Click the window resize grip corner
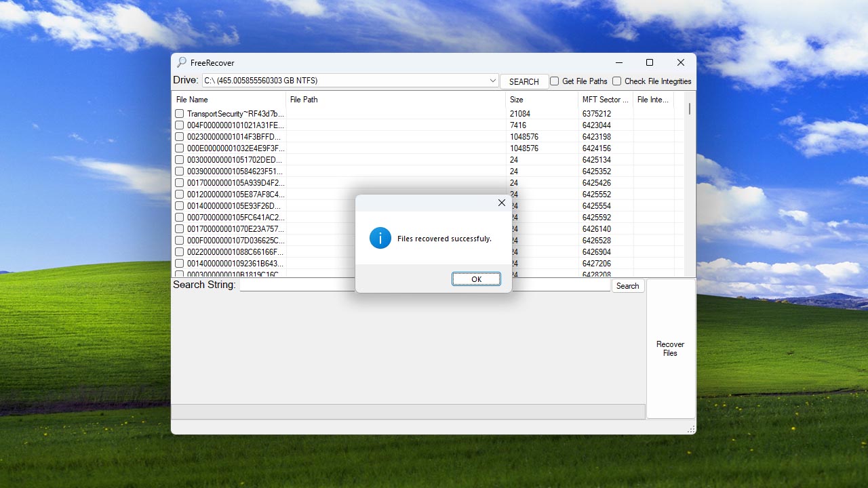This screenshot has height=488, width=868. tap(691, 429)
